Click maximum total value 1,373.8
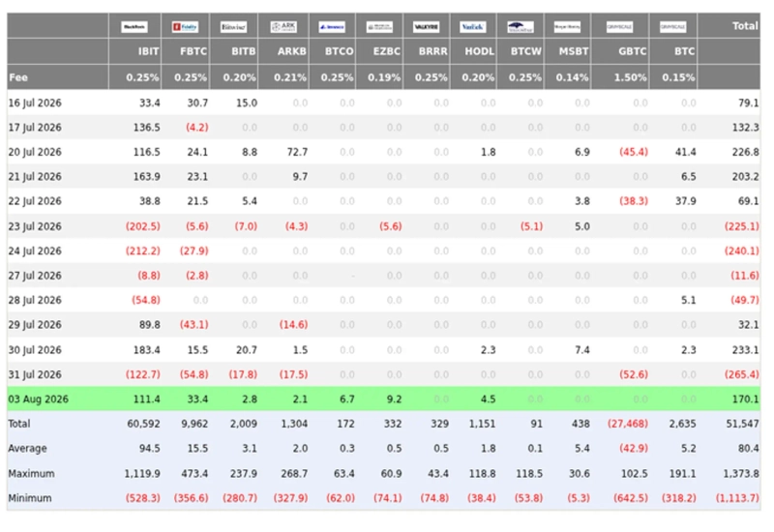This screenshot has width=774, height=532. tap(741, 474)
